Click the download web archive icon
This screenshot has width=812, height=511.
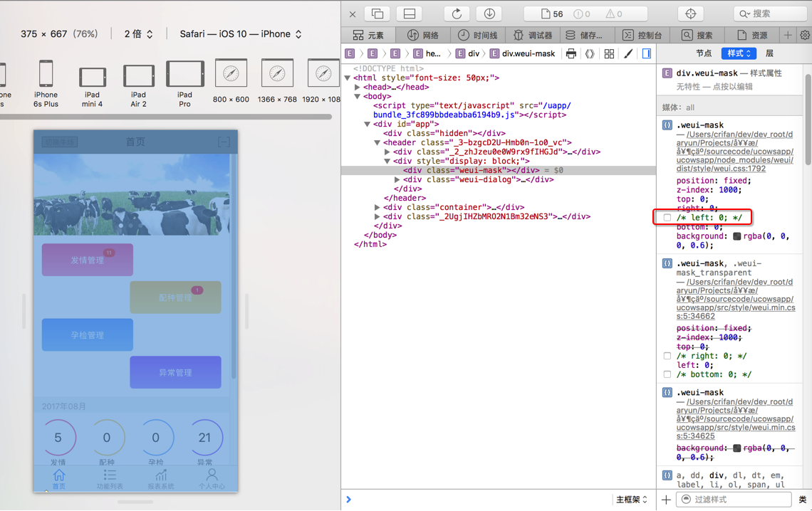[489, 14]
